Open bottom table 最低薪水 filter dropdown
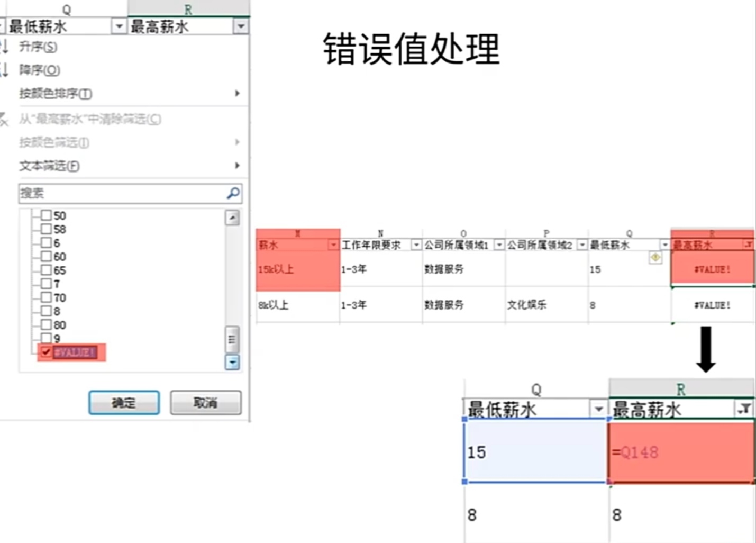The width and height of the screenshot is (756, 543). pyautogui.click(x=598, y=409)
